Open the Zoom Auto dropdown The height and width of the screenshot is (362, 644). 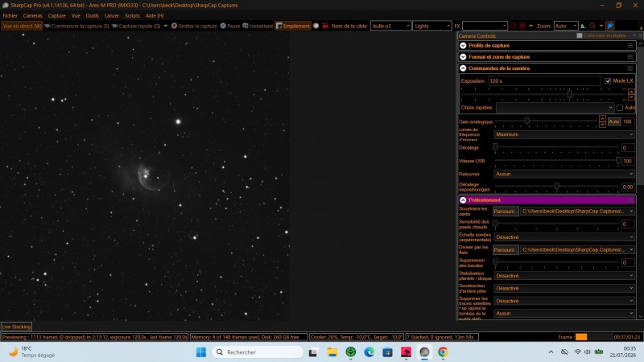coord(566,26)
